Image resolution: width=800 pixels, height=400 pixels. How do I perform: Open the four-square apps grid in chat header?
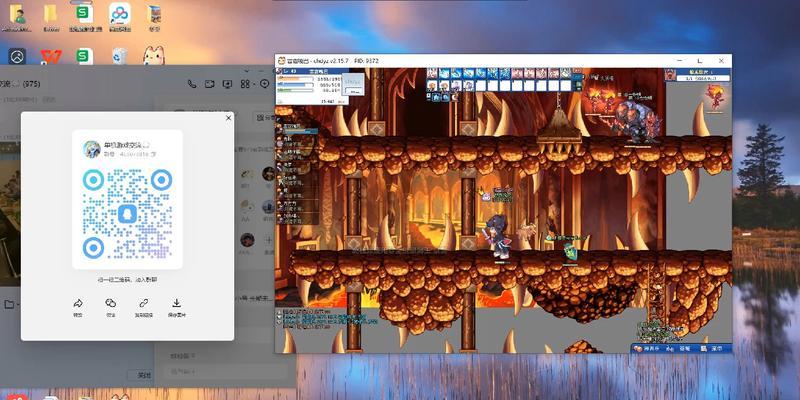pos(245,84)
